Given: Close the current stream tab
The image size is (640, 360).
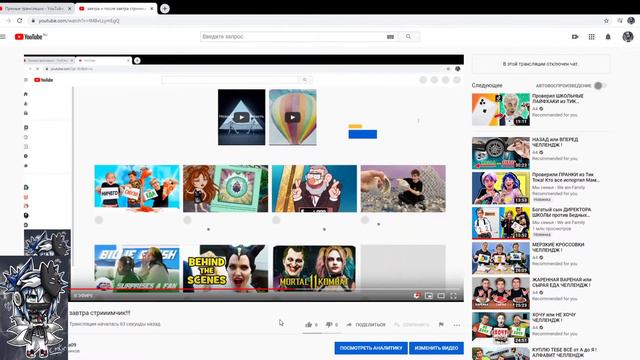Looking at the screenshot, I should pos(152,8).
